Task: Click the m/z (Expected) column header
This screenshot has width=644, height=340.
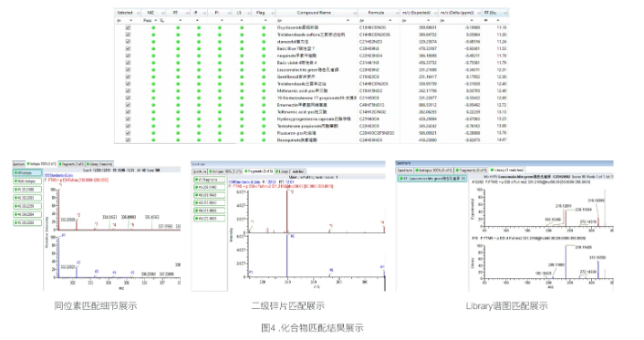Action: tap(417, 13)
